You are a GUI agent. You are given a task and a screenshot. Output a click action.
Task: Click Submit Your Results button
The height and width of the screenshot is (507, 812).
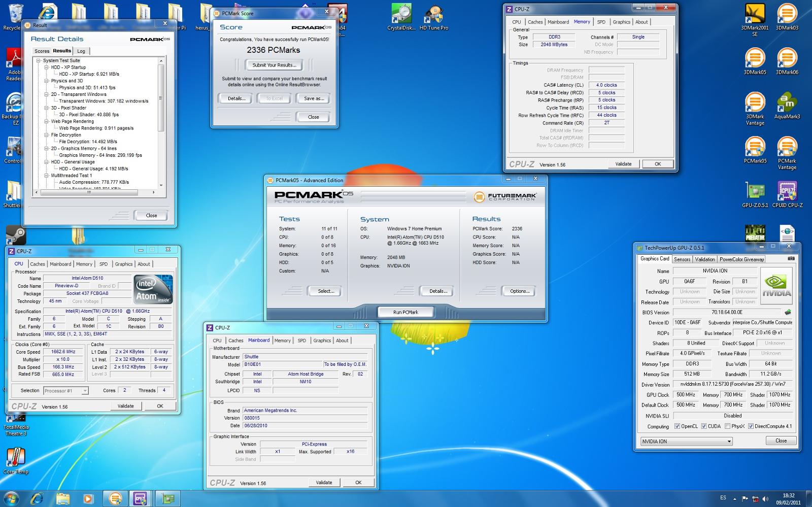[x=274, y=65]
